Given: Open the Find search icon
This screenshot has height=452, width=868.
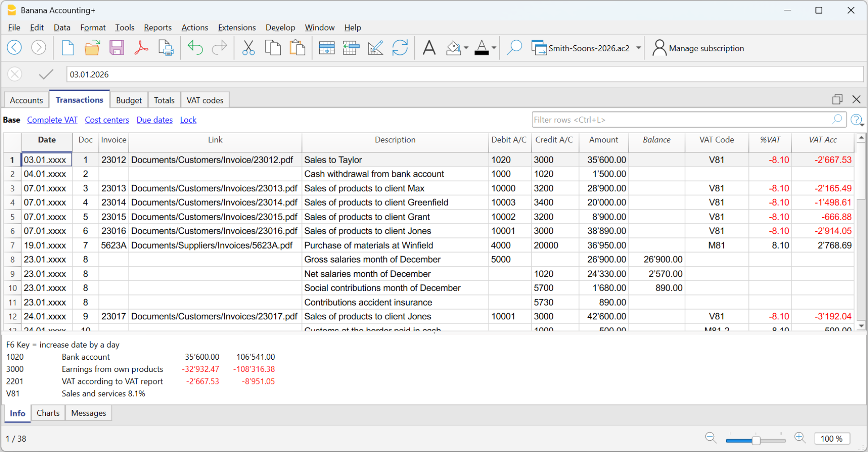Looking at the screenshot, I should [515, 47].
